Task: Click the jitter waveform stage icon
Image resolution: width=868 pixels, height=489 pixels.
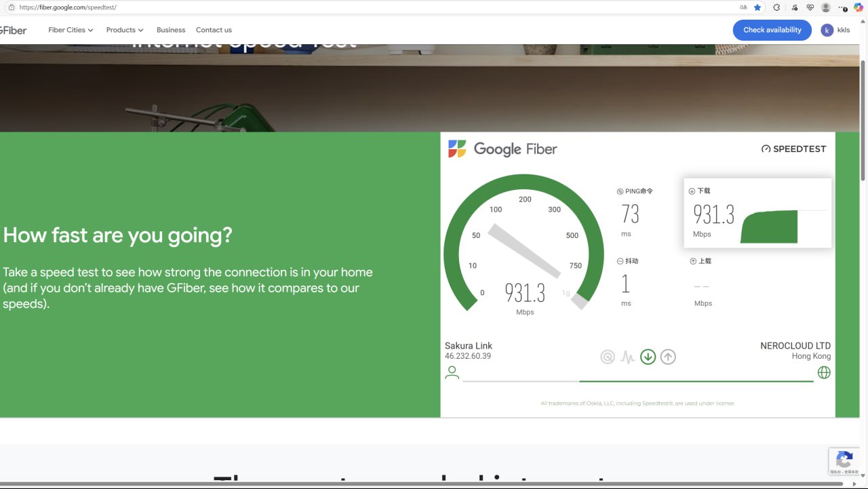Action: pos(628,357)
